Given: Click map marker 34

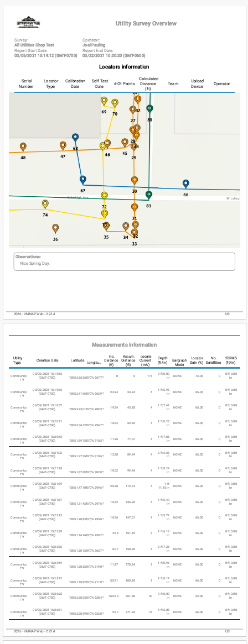Looking at the screenshot, I should 126,227.
